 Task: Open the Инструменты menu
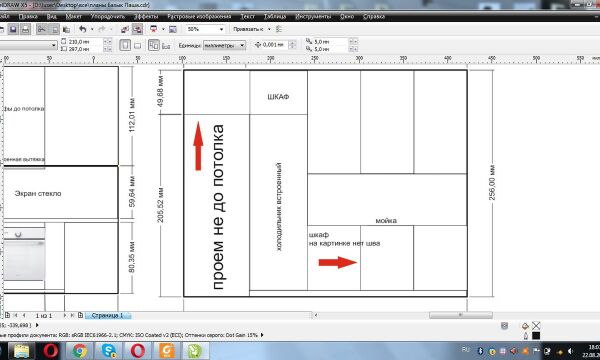click(x=313, y=16)
